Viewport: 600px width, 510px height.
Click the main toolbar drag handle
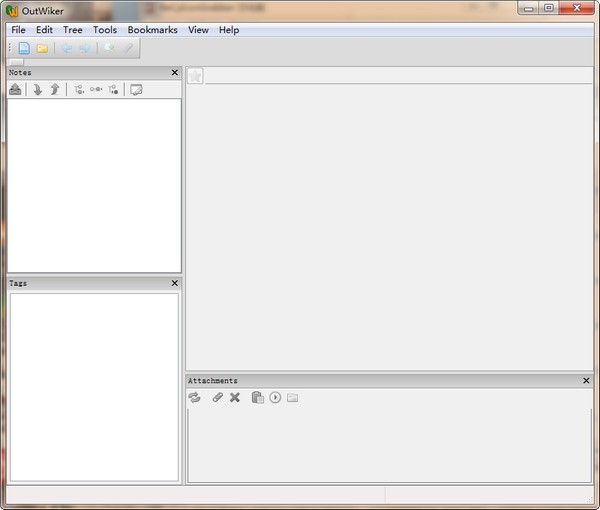click(10, 48)
